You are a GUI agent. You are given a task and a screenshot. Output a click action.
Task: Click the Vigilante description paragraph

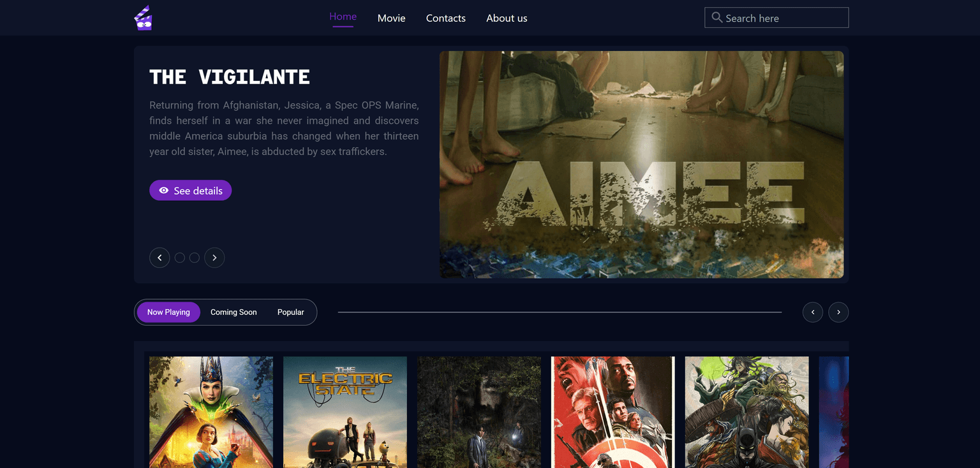click(284, 128)
